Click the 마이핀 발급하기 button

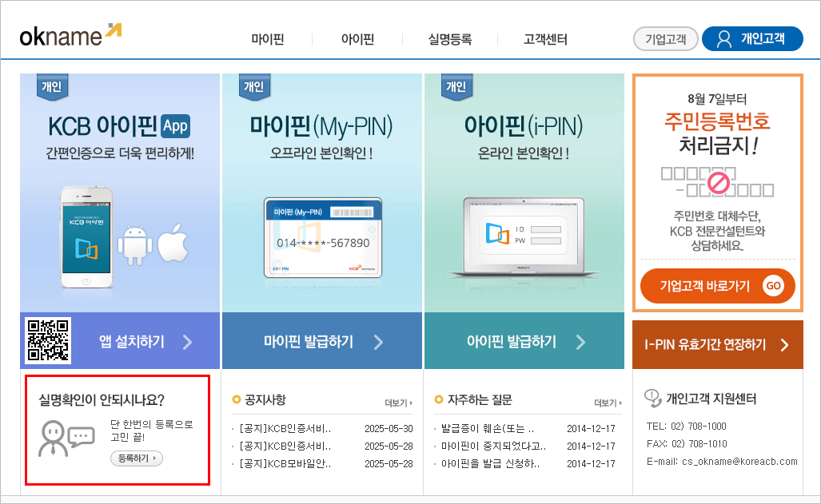coord(322,341)
